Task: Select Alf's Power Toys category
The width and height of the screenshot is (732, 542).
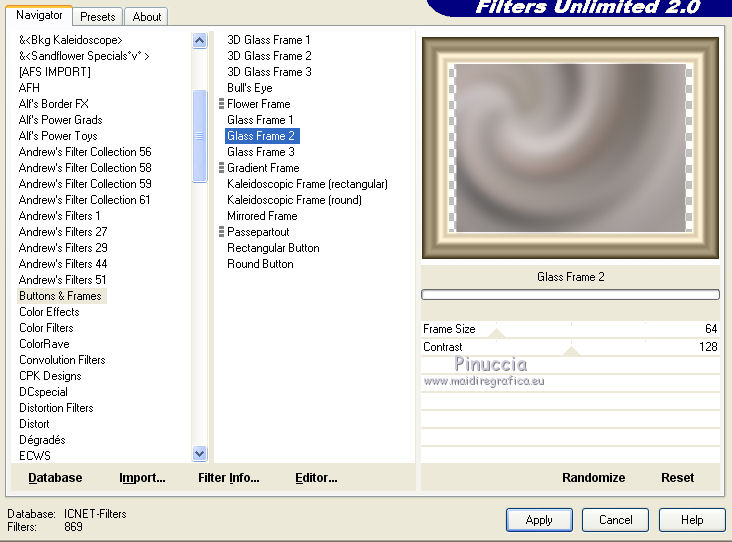Action: point(58,136)
